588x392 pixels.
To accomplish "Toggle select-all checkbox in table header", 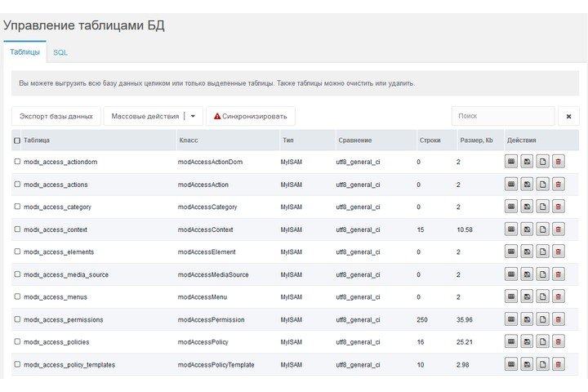I will click(17, 140).
